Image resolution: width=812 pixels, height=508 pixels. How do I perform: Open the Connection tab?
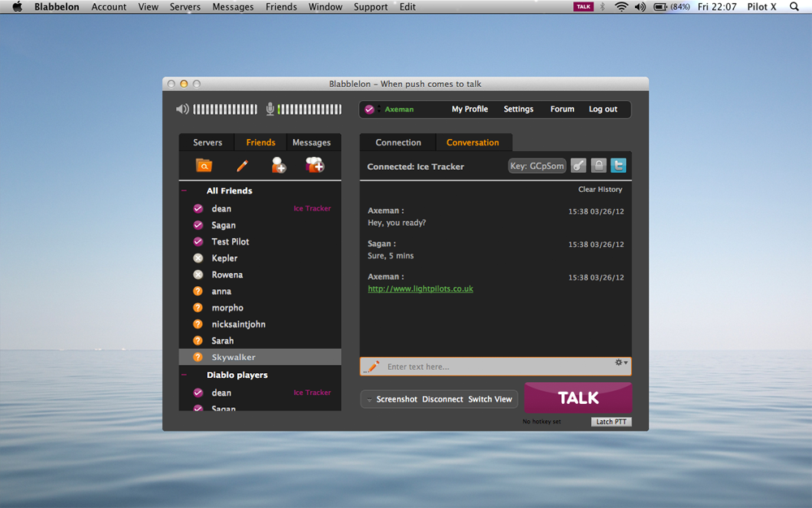pyautogui.click(x=398, y=142)
